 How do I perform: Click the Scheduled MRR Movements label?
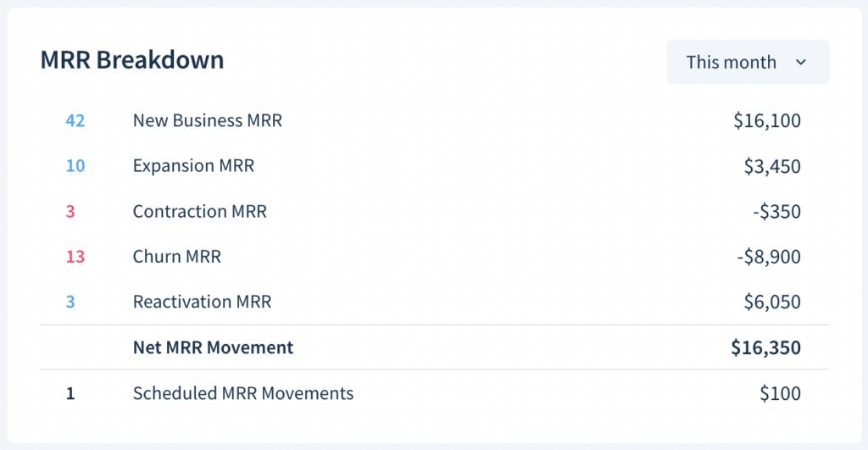(x=243, y=393)
